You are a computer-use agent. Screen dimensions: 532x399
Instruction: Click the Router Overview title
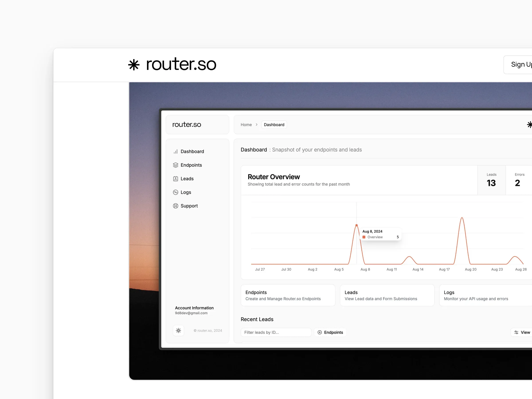coord(274,177)
